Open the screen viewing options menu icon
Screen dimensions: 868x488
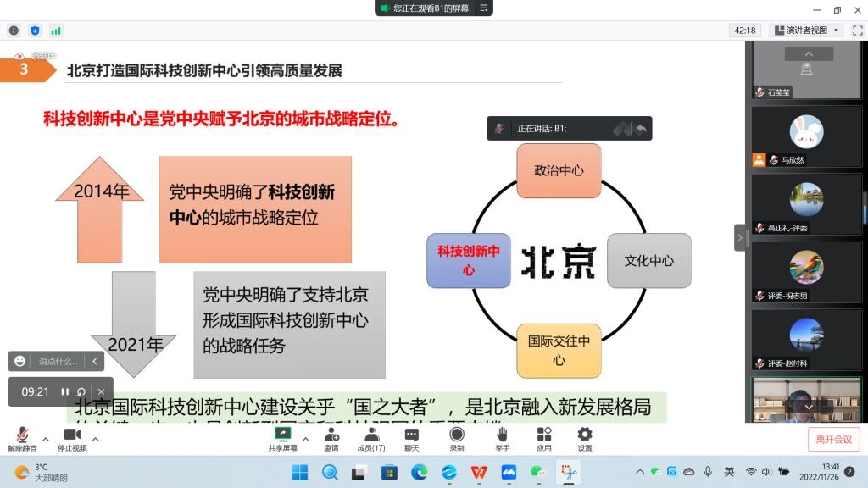483,8
